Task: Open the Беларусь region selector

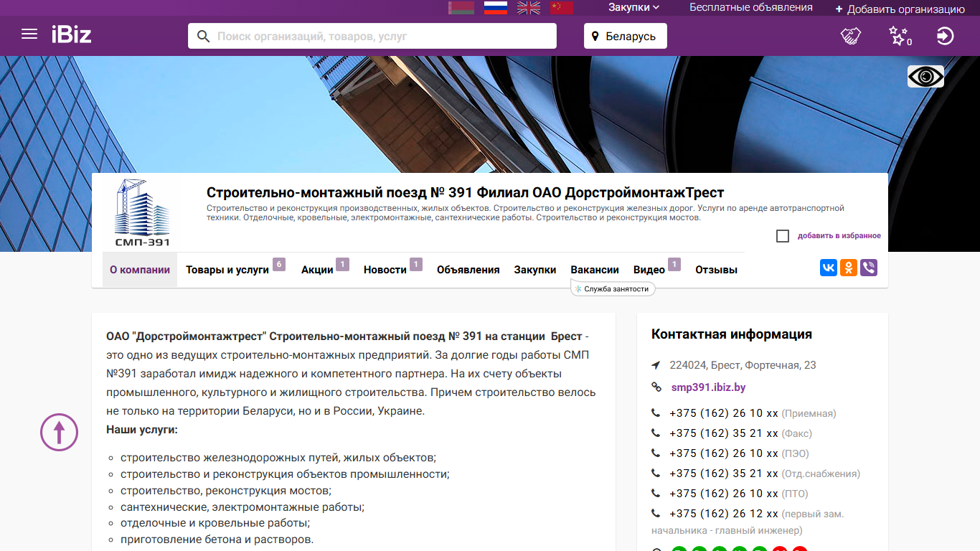Action: coord(626,36)
